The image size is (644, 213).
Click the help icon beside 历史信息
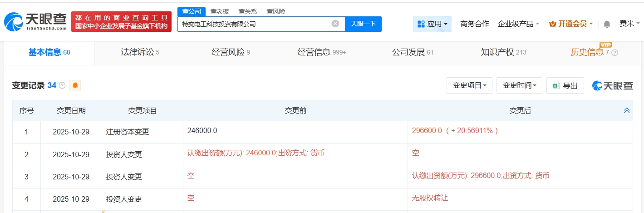[615, 53]
